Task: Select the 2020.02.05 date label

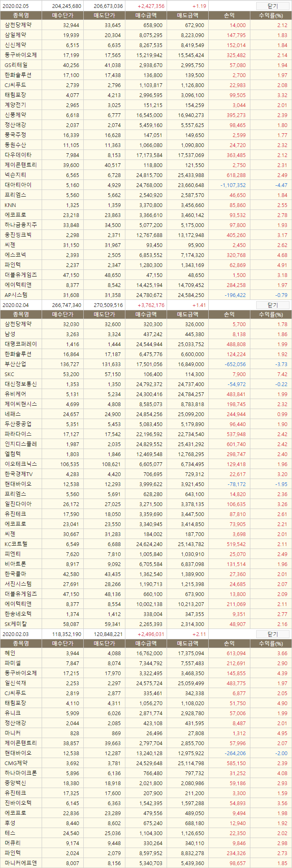Action: coord(15,6)
